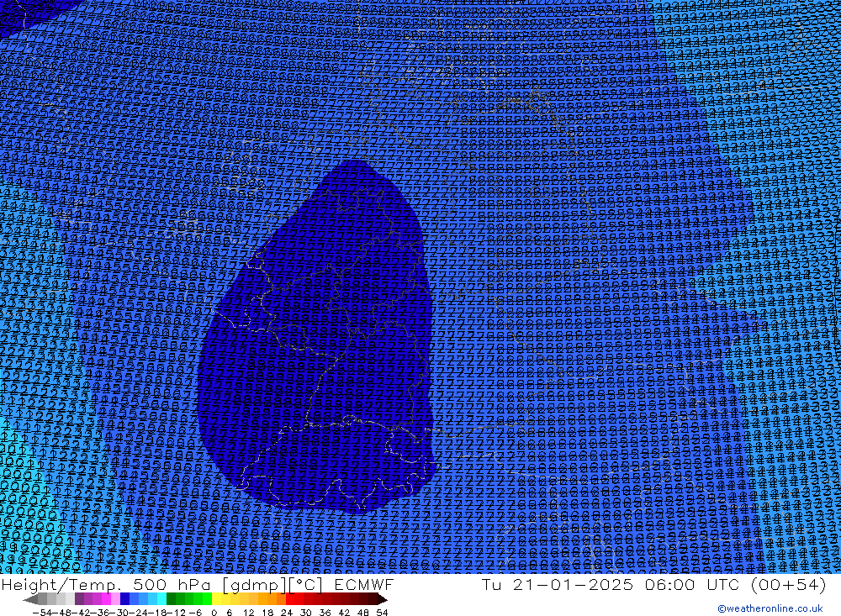Click the '54' value at the scale end
Screen dimensions: 841x616
[x=382, y=613]
